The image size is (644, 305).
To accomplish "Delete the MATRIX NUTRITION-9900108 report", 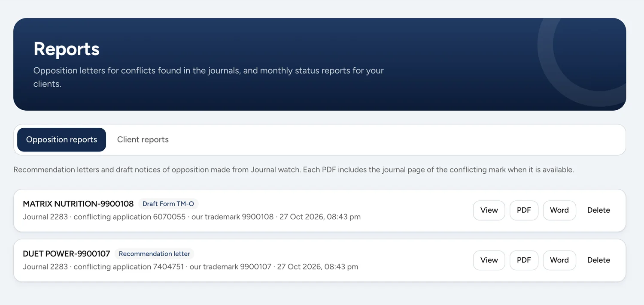I will click(598, 210).
